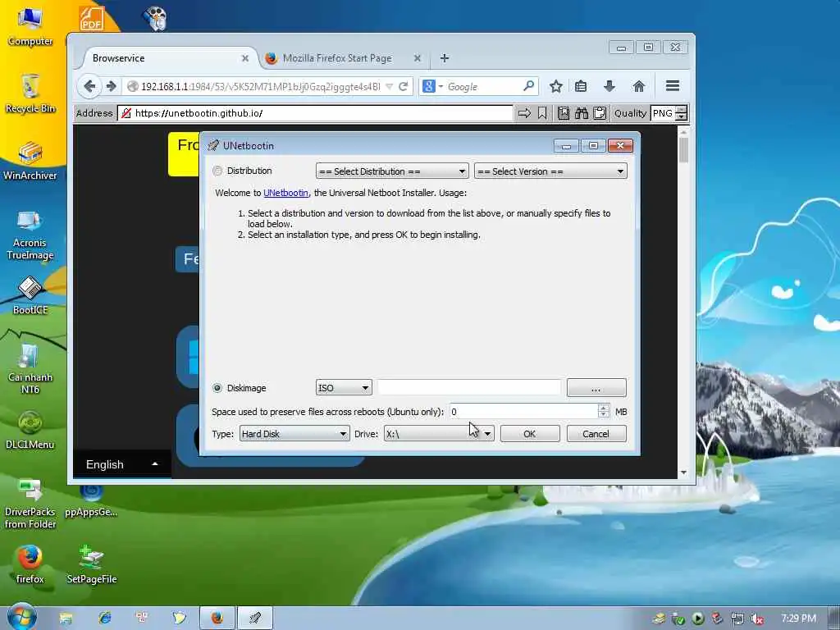Open Cai nhanh NT6 desktop icon

[x=30, y=368]
